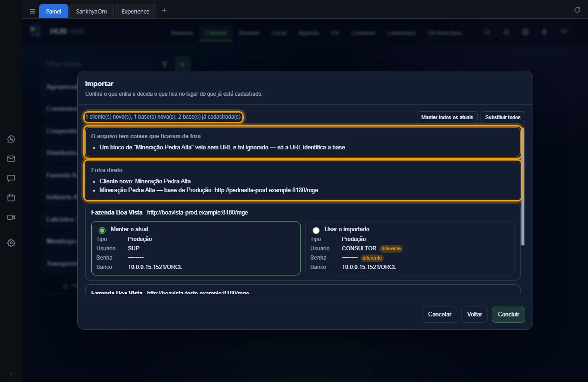Click the boavista-prod.example URL text
Viewport: 588px width, 382px height.
click(197, 212)
